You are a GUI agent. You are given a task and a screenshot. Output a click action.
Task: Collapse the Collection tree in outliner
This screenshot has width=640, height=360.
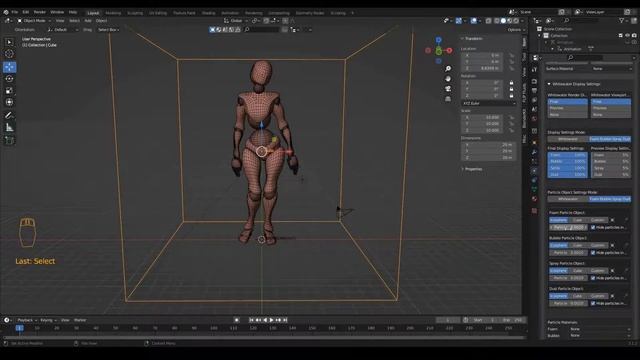(540, 36)
